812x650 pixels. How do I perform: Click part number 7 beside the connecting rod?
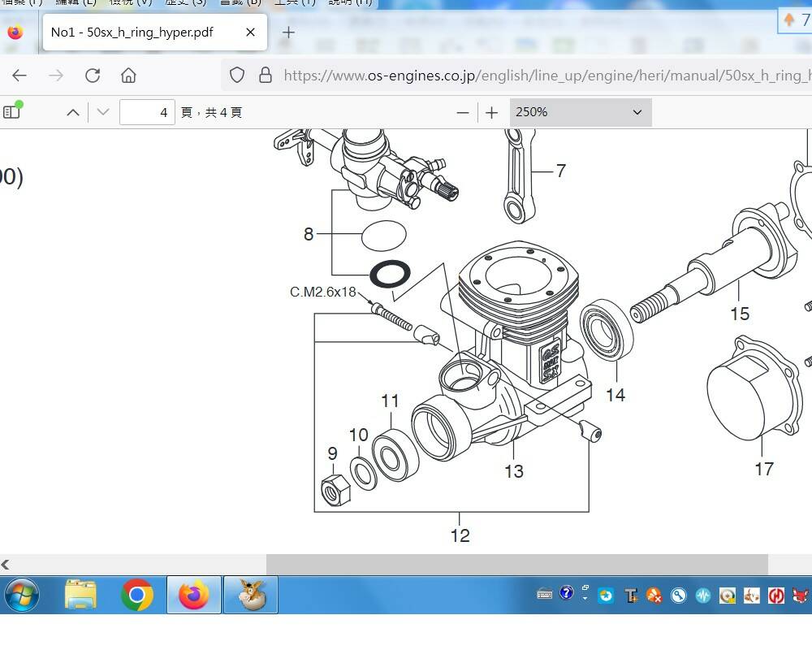(561, 171)
